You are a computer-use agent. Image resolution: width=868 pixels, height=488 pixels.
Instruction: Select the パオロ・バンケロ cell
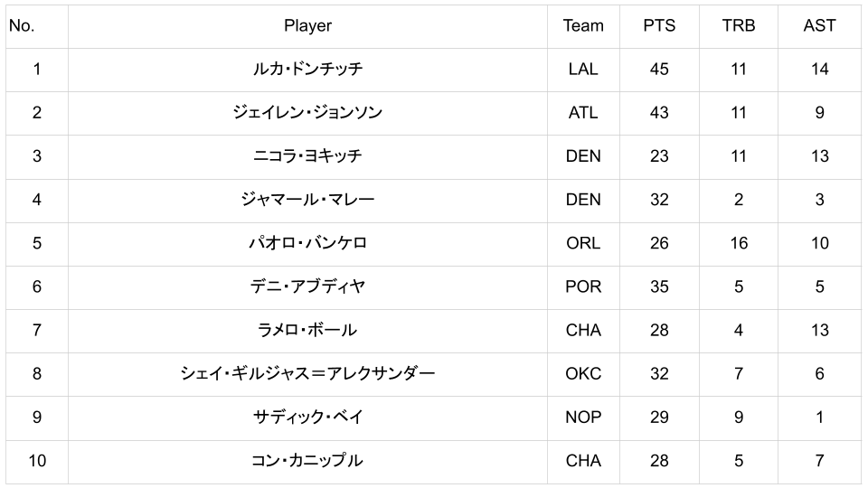(307, 243)
